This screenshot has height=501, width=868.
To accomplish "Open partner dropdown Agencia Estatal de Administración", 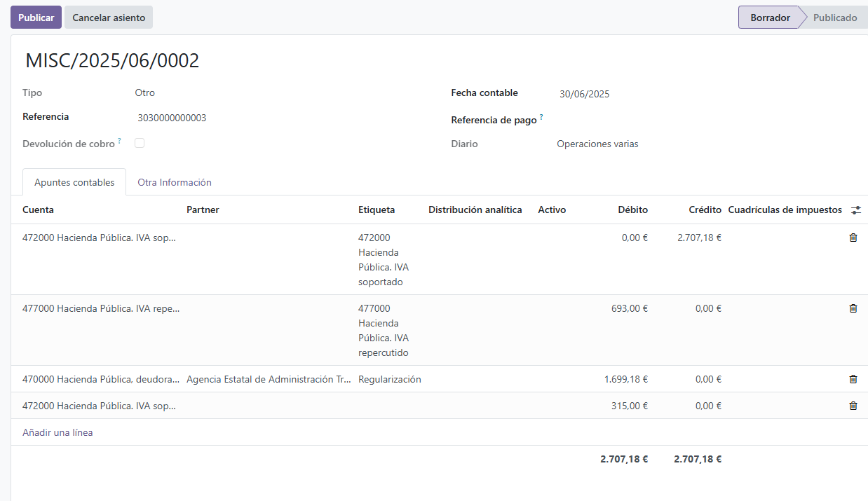I will tap(269, 379).
